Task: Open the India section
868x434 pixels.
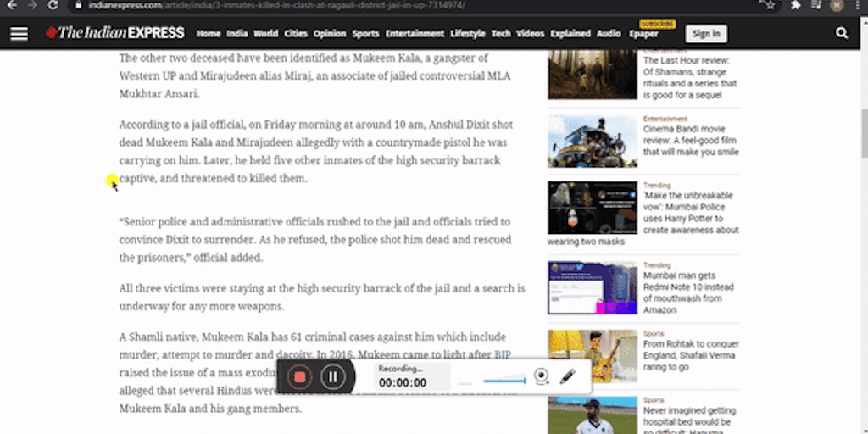Action: pyautogui.click(x=237, y=34)
